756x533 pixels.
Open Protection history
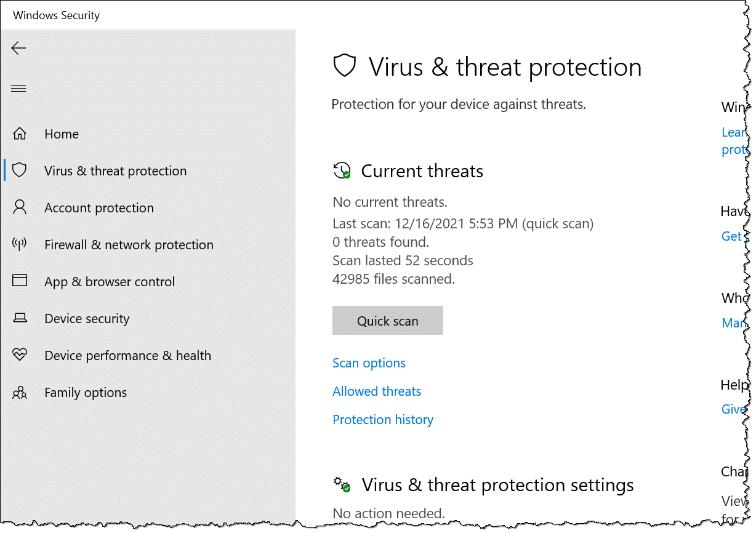tap(382, 419)
